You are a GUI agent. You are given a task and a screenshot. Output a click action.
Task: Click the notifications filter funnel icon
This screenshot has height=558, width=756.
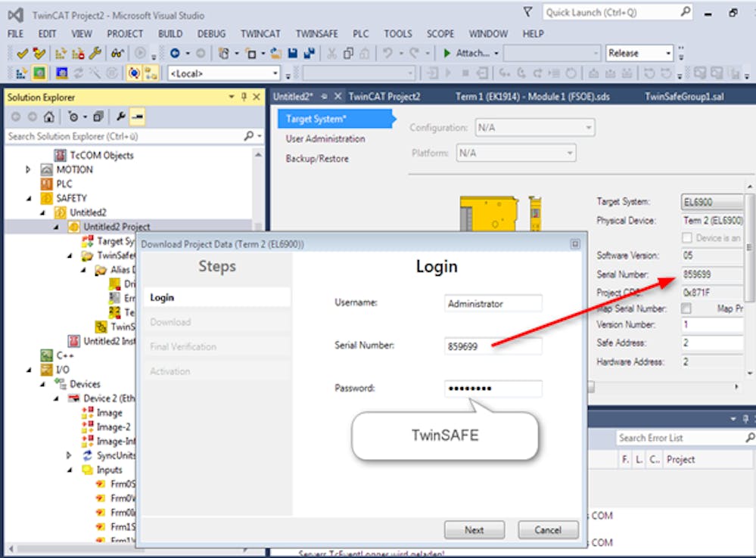[x=528, y=12]
